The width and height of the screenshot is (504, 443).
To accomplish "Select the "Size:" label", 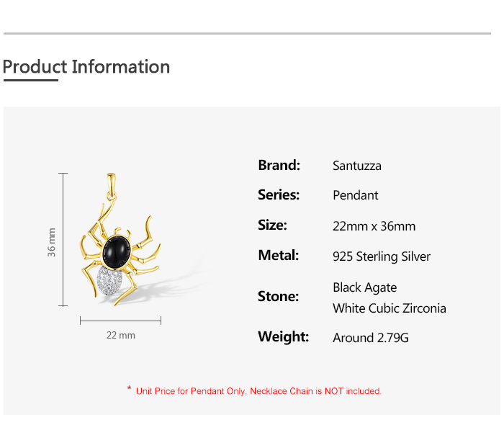I will coord(272,225).
